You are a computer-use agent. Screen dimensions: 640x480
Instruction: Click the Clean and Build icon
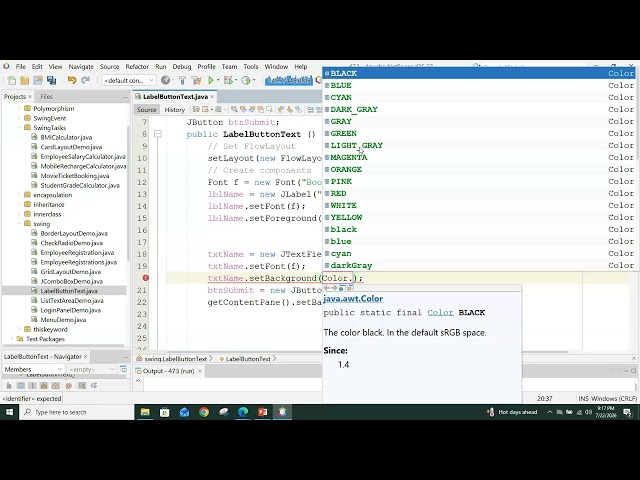196,80
